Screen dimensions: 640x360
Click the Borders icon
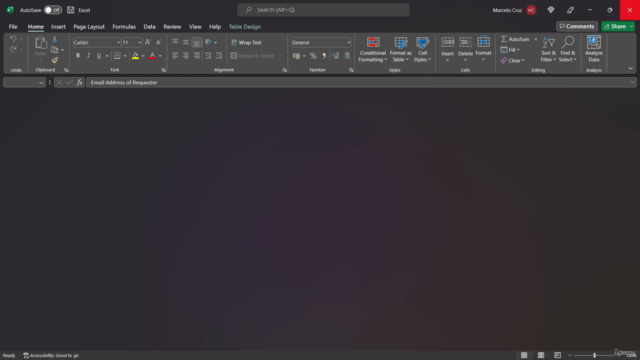pos(117,56)
